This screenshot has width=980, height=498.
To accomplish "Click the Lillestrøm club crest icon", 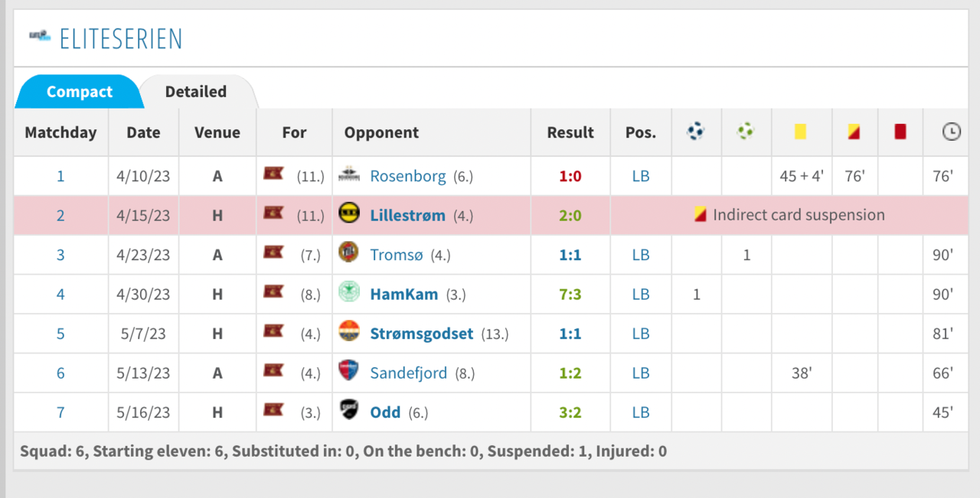I will click(348, 214).
